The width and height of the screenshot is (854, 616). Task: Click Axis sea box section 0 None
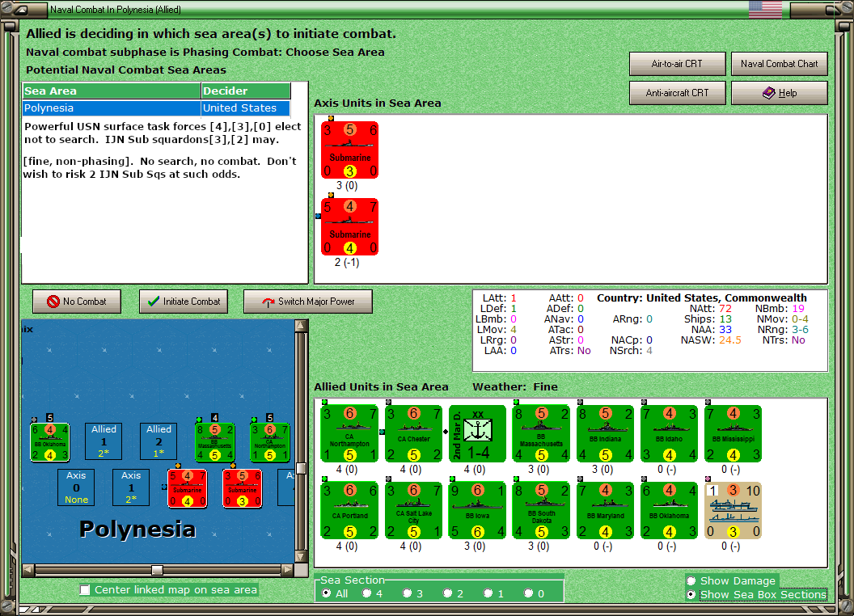76,487
